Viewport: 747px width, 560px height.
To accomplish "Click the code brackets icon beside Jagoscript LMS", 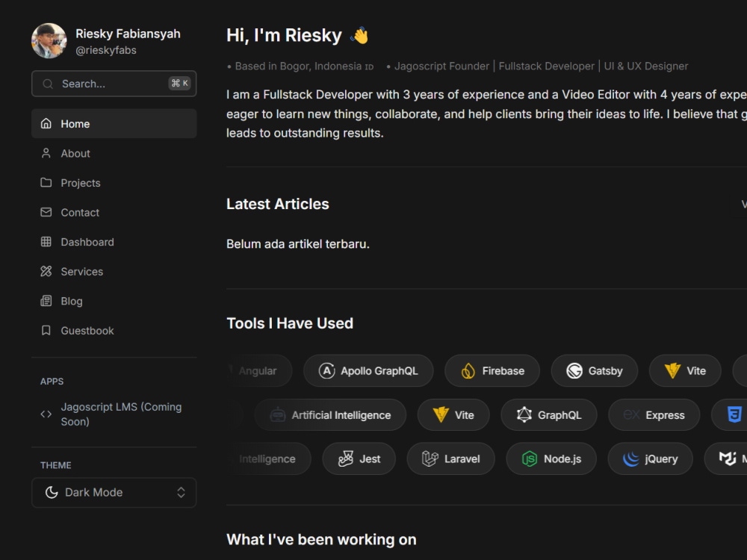I will pyautogui.click(x=46, y=414).
